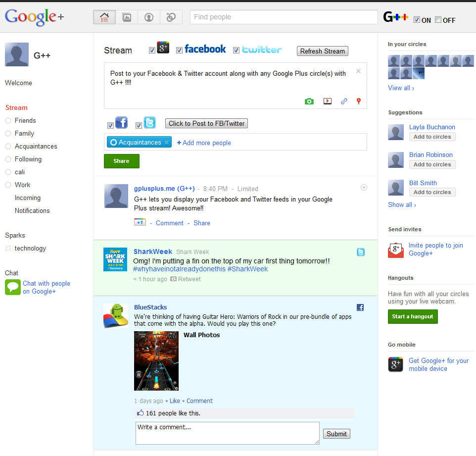
Task: Uncheck the post to Twitter checkbox
Action: [139, 125]
